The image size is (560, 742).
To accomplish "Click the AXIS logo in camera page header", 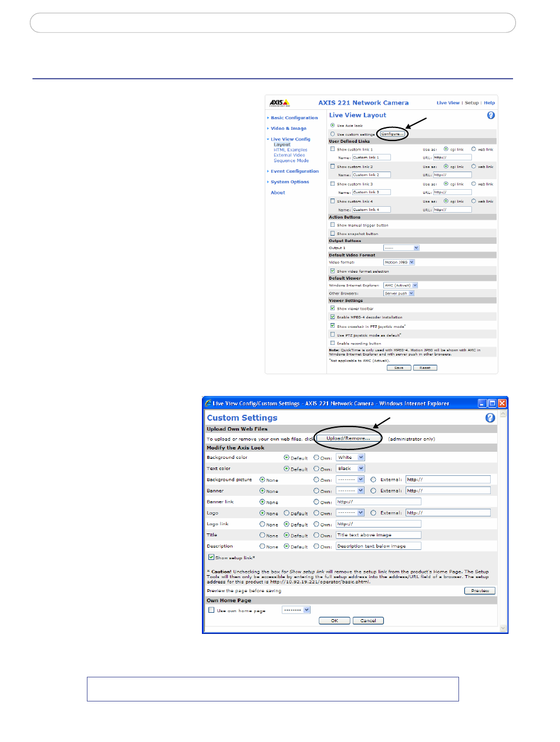I will pos(279,103).
